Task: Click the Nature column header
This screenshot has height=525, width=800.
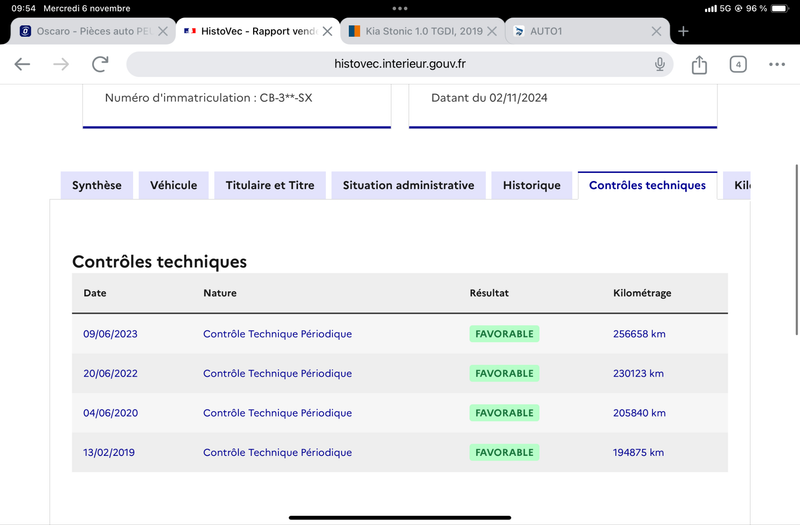Action: [x=220, y=293]
